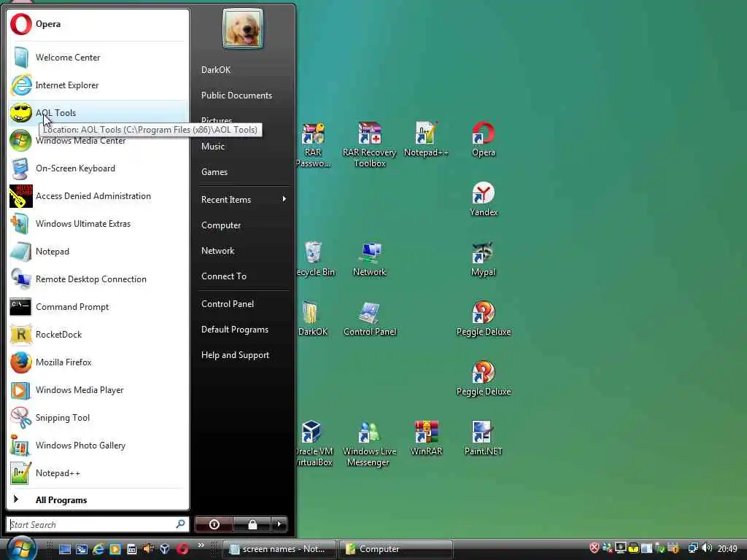The width and height of the screenshot is (747, 560).
Task: Click the Start Search magnifier icon
Action: (180, 524)
